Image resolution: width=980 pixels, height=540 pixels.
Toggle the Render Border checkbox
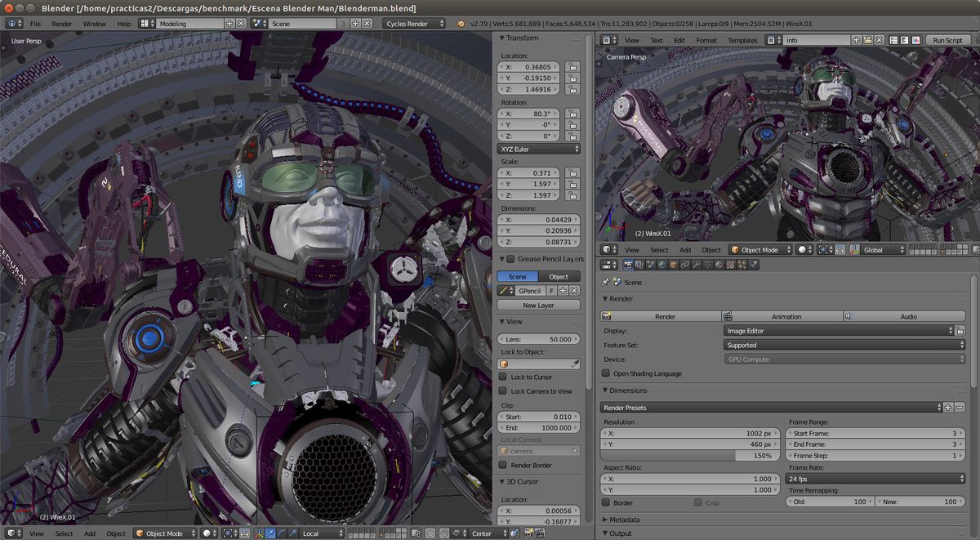tap(504, 465)
